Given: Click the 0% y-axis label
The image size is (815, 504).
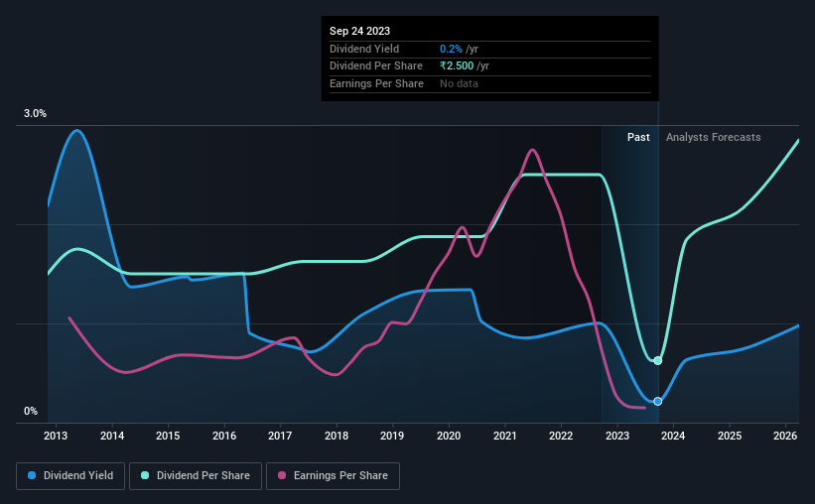Looking at the screenshot, I should point(31,411).
